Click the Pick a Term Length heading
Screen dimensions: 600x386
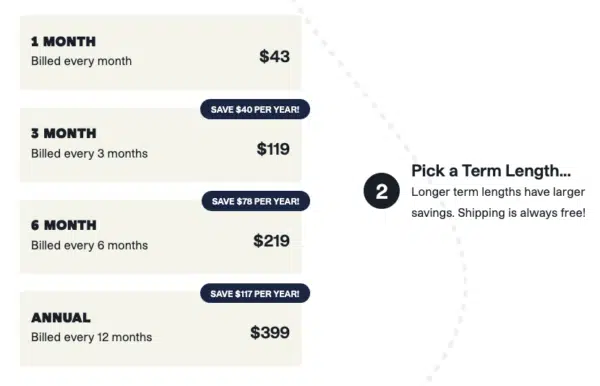(x=491, y=171)
